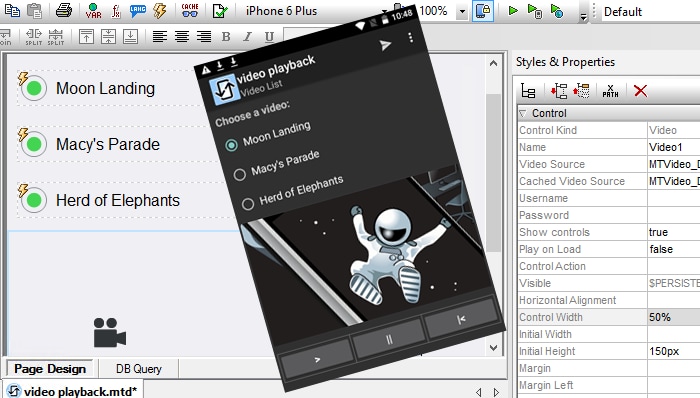Tap the rewind "|<" button on phone
Screen dimensions: 700x398
tap(462, 319)
